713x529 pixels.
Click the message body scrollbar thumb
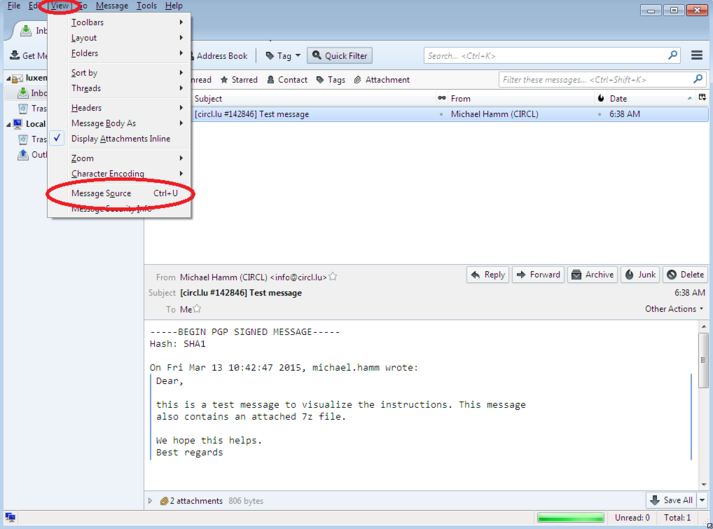(703, 360)
